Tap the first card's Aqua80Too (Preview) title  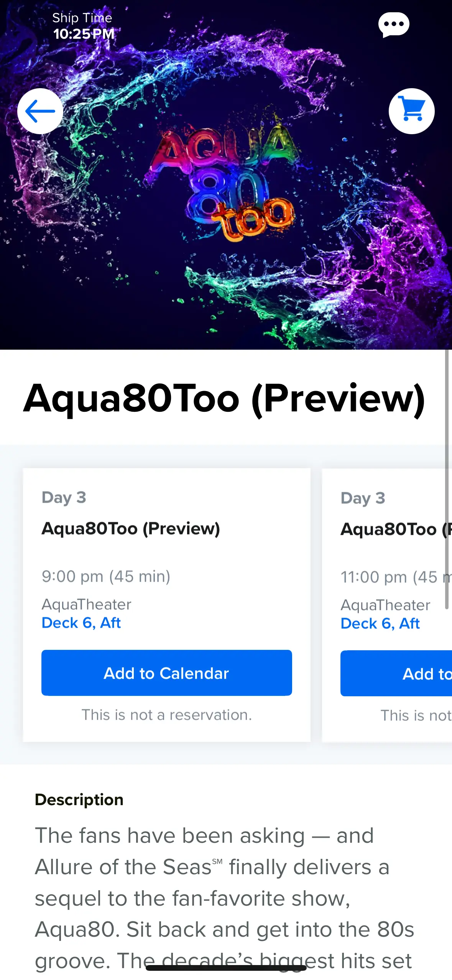(131, 528)
